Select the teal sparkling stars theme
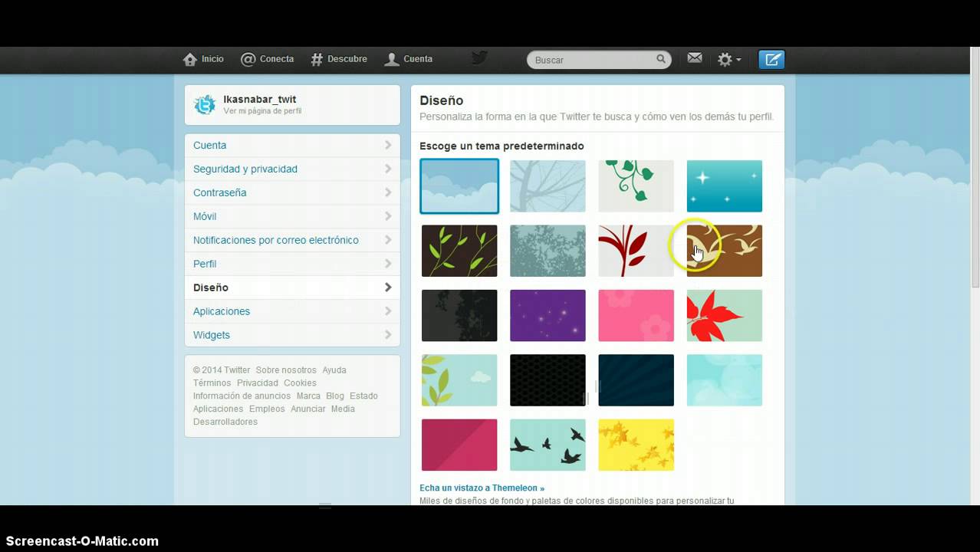The height and width of the screenshot is (552, 980). (x=725, y=186)
